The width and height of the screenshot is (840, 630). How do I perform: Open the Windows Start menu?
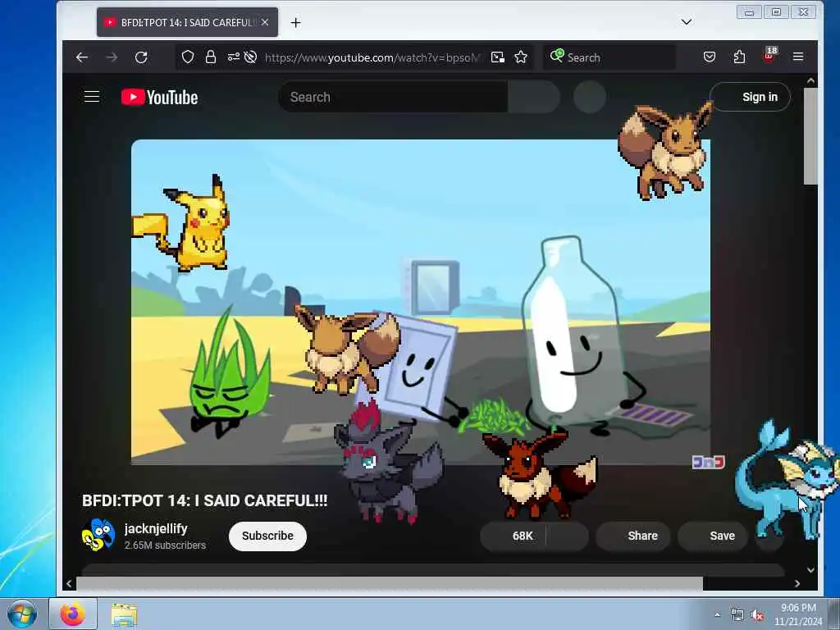coord(22,614)
